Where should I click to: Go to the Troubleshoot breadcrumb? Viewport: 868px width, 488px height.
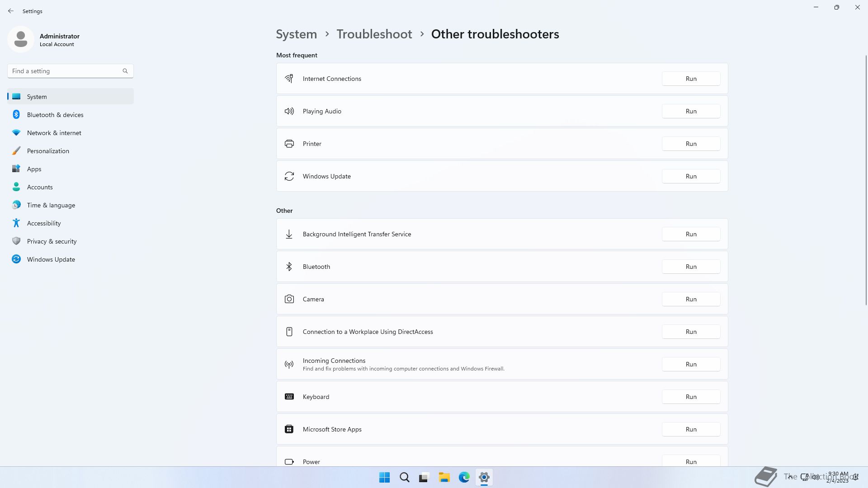[x=374, y=34]
